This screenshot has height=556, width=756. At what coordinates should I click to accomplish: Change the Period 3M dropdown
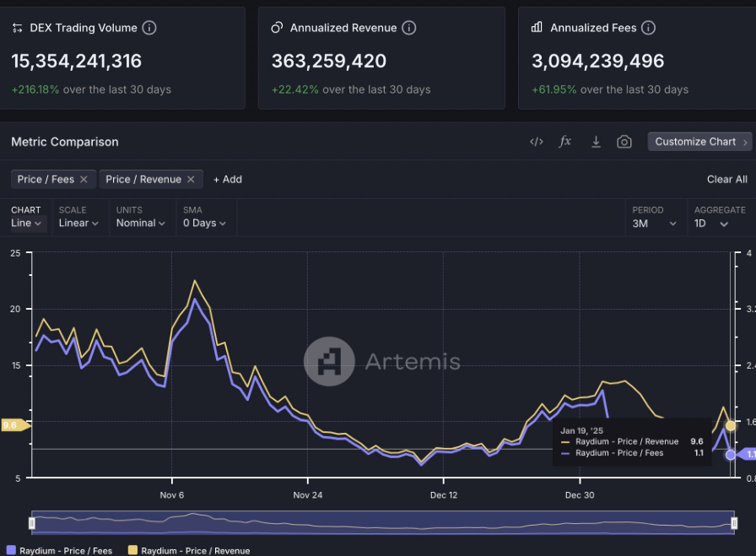655,224
